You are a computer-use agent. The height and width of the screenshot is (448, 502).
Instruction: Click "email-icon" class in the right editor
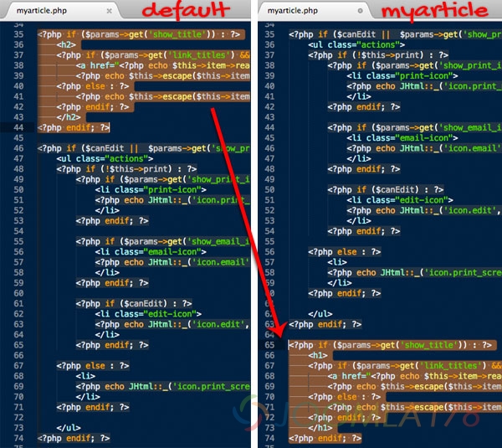pos(423,138)
